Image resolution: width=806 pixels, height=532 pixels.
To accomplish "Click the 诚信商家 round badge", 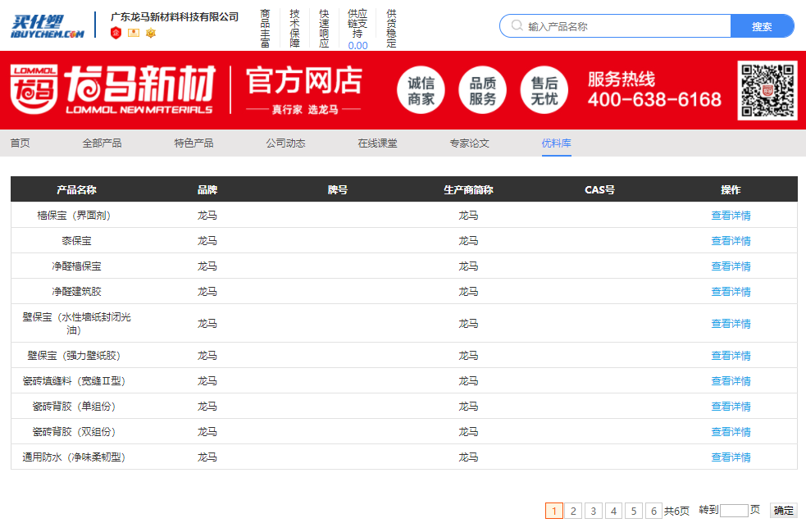I will (421, 90).
